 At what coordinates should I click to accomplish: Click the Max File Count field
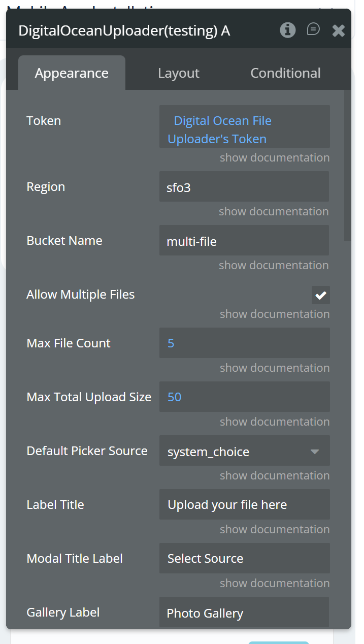click(245, 343)
